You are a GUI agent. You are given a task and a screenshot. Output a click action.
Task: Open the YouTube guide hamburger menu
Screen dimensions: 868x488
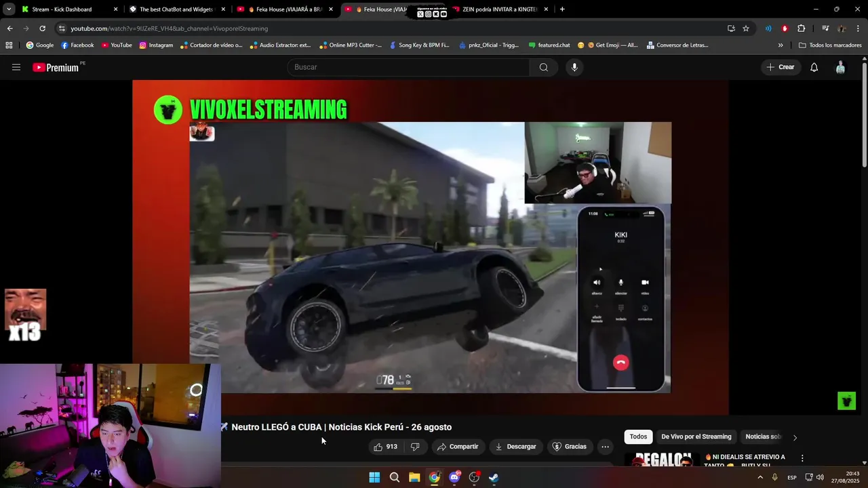[x=16, y=67]
